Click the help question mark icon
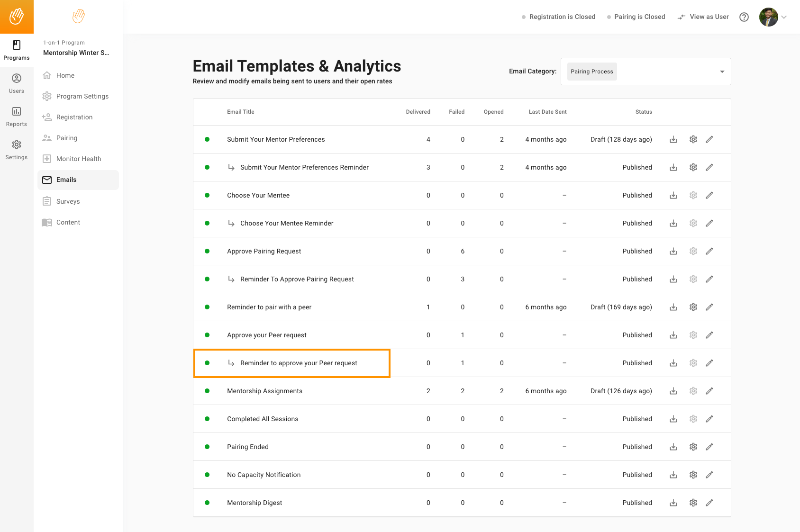The image size is (800, 532). point(744,17)
